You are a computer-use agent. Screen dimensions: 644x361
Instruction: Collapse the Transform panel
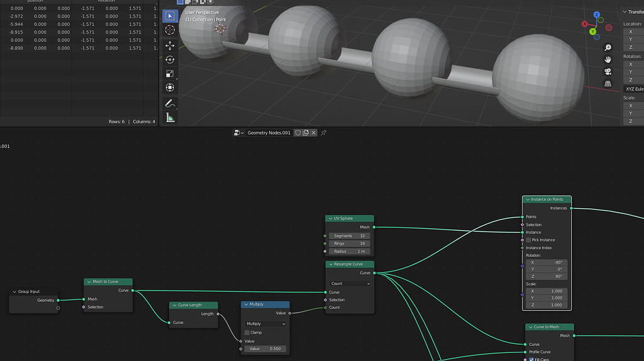click(625, 12)
